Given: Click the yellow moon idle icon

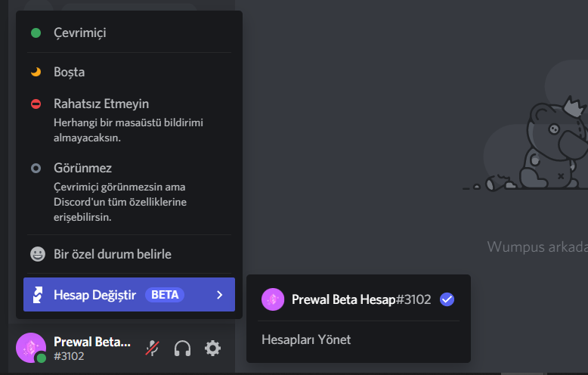Looking at the screenshot, I should coord(36,72).
